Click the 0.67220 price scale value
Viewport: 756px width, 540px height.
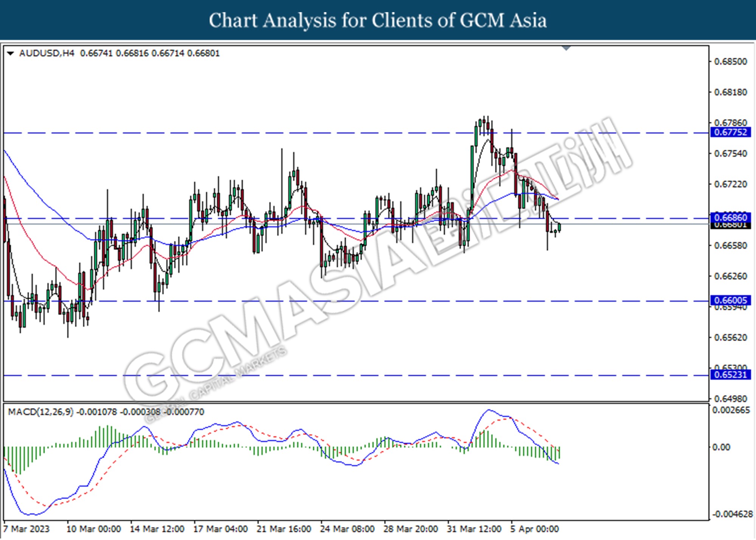(x=731, y=184)
